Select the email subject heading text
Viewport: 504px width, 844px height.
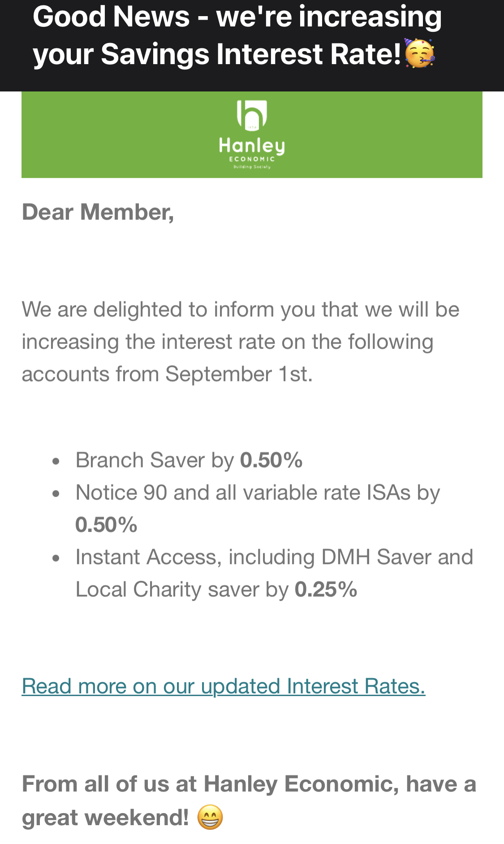pyautogui.click(x=237, y=35)
